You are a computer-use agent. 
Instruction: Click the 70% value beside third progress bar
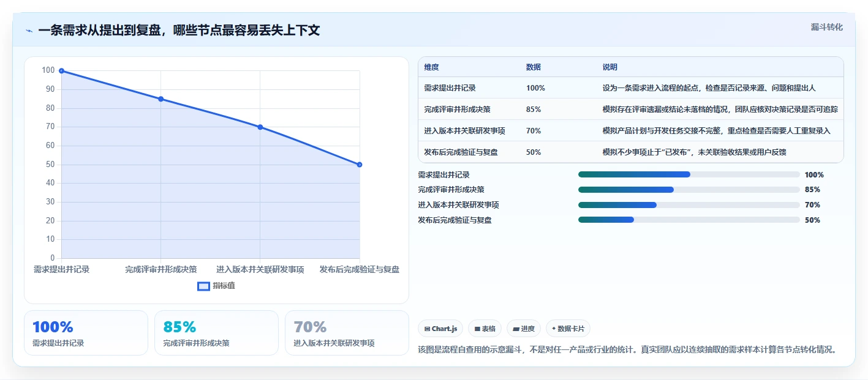coord(812,205)
